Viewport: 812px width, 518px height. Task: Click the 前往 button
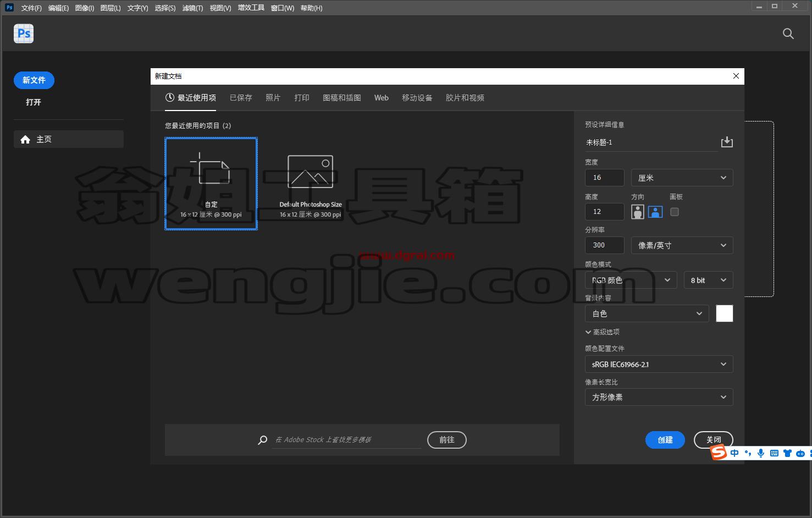(x=447, y=440)
